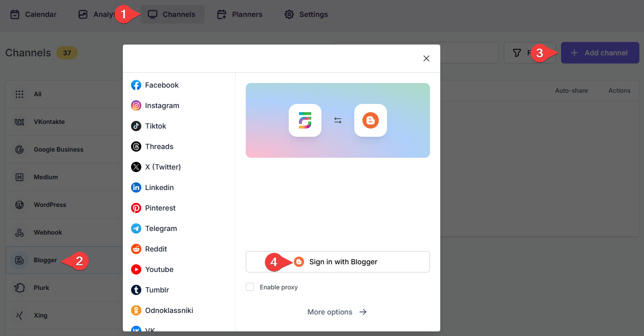This screenshot has height=336, width=644.
Task: Open the Planners tab
Action: click(x=240, y=14)
